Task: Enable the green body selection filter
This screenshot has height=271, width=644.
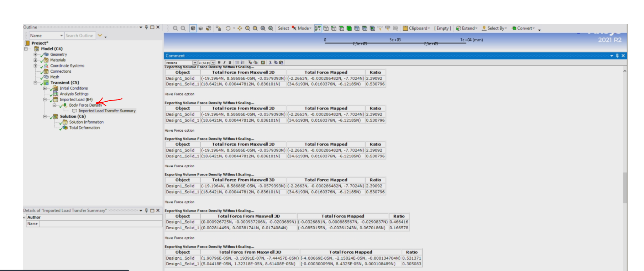Action: [x=349, y=28]
